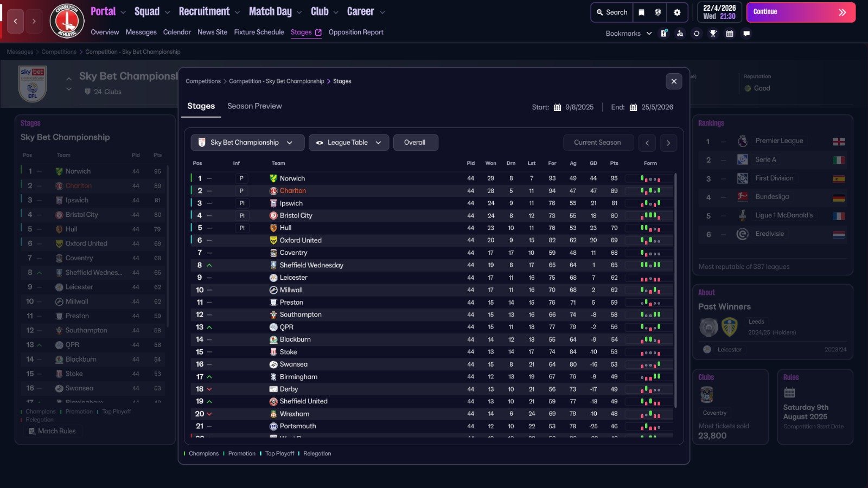Click the Premier League logo in Rankings
Viewport: 868px width, 488px height.
[743, 141]
